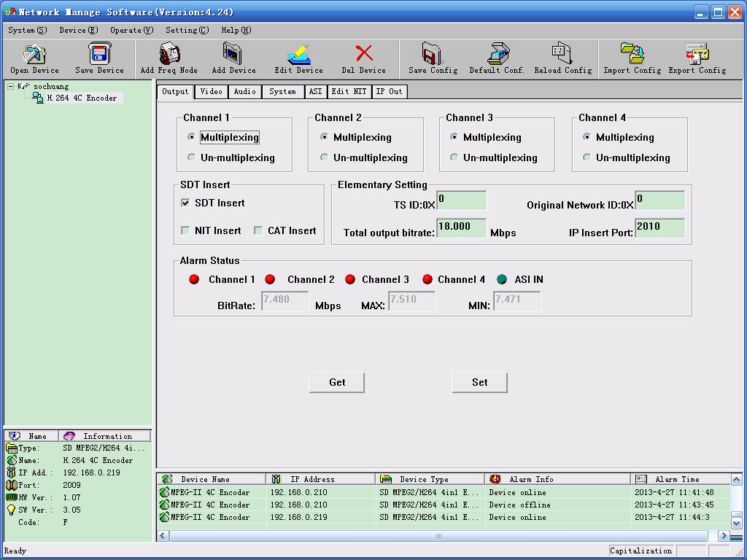Click the Channel 4 red alarm indicator
Screen dimensions: 747x560
click(427, 279)
